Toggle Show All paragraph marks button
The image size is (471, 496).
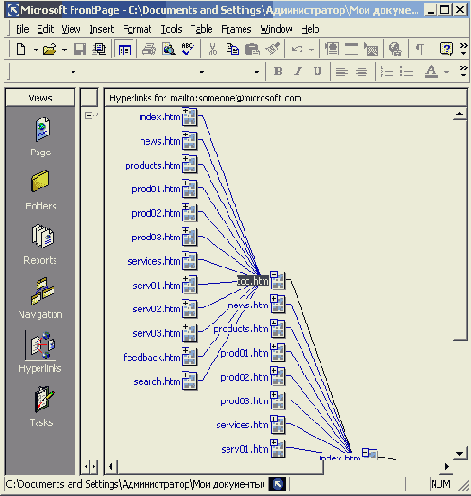point(420,50)
